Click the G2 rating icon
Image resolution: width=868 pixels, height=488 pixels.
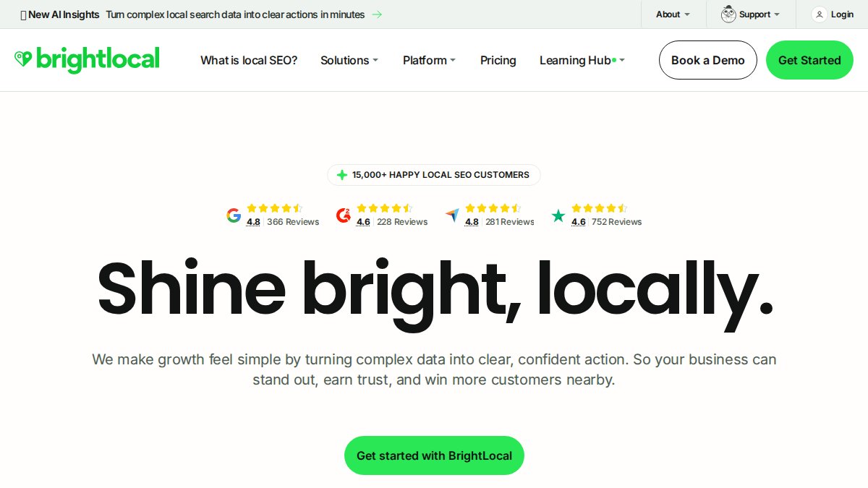[x=344, y=215]
